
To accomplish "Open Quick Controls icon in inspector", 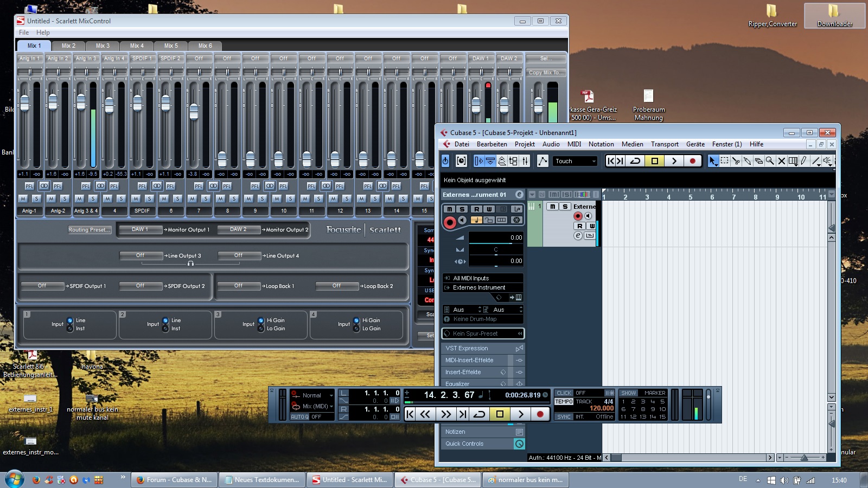I will click(519, 444).
